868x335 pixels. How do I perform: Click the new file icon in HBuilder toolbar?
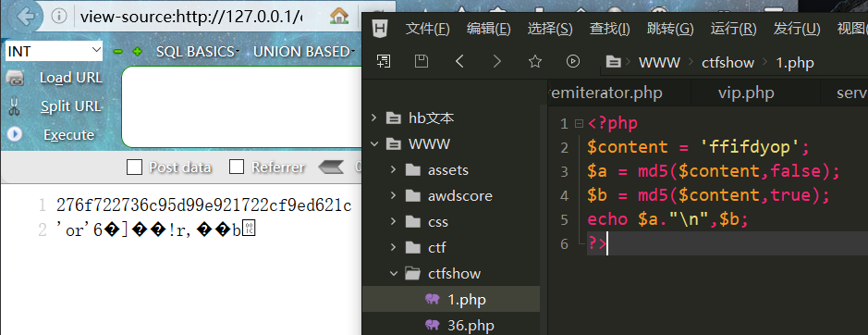pyautogui.click(x=383, y=61)
